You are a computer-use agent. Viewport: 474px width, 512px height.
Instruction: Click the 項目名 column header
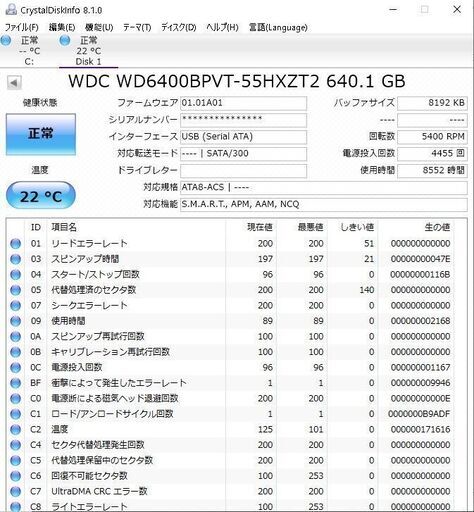click(x=137, y=228)
